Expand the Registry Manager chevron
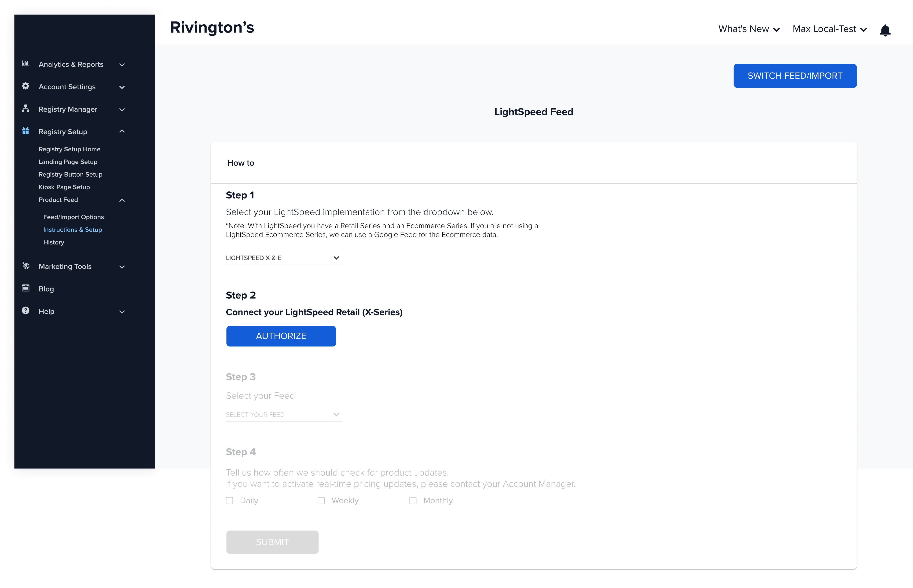 tap(122, 110)
